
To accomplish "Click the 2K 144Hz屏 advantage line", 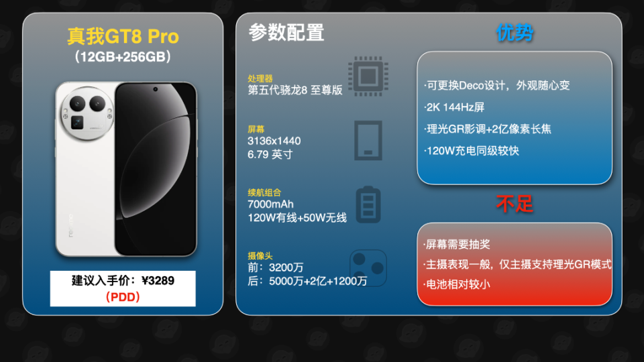I will point(454,107).
